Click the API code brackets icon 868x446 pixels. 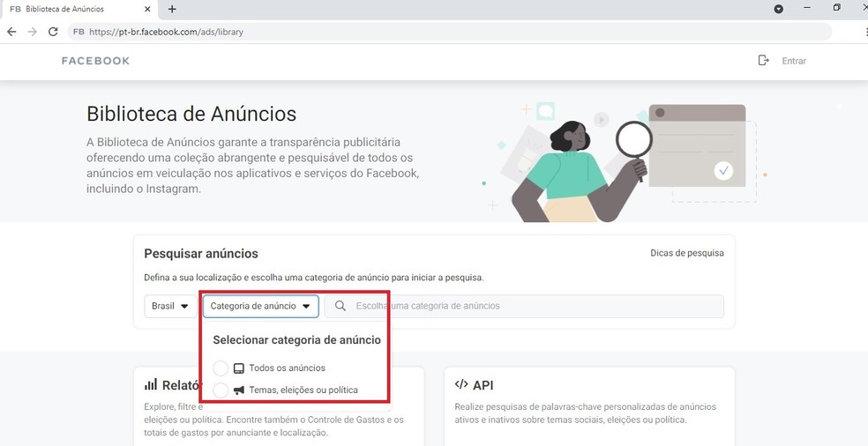pyautogui.click(x=461, y=384)
